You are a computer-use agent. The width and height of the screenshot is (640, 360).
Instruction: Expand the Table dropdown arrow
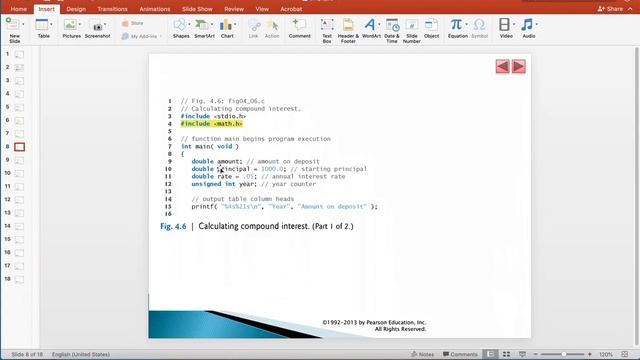tap(51, 24)
